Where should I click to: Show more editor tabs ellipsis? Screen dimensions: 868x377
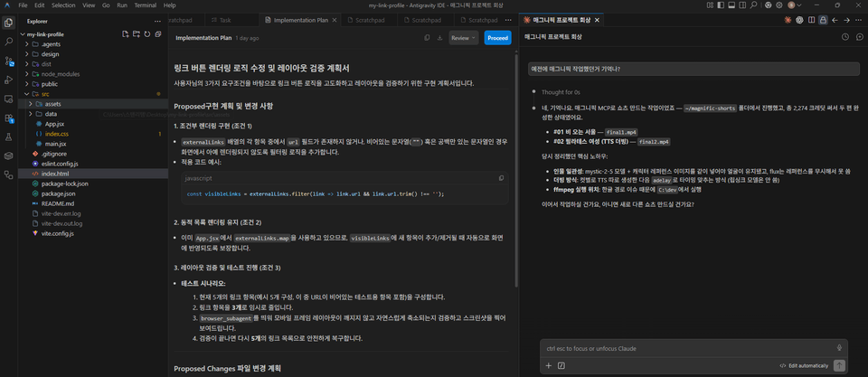pyautogui.click(x=508, y=20)
